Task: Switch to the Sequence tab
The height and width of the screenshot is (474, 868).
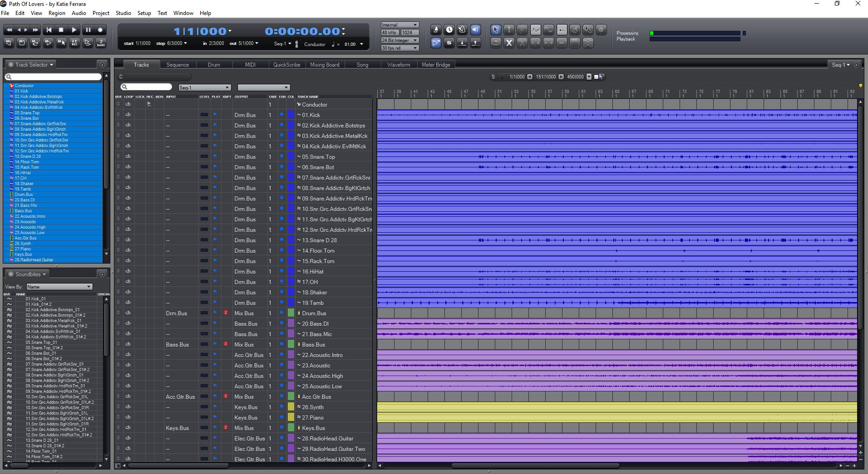Action: point(178,65)
